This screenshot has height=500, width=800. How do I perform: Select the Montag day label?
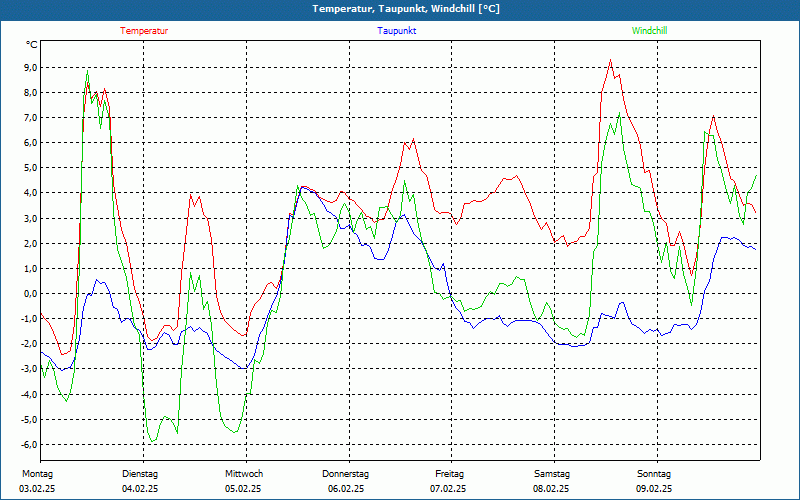[x=38, y=473]
